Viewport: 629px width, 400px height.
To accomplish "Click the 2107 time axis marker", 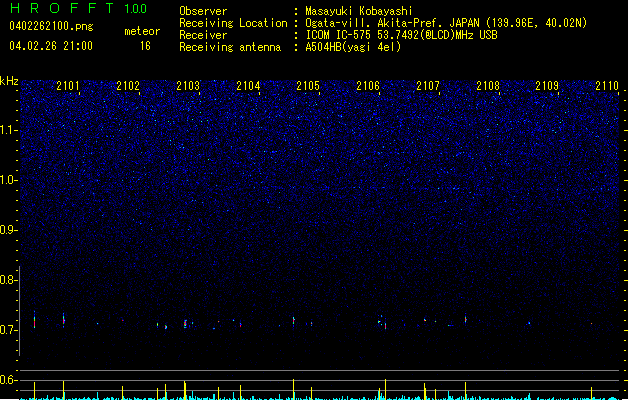I will 428,86.
